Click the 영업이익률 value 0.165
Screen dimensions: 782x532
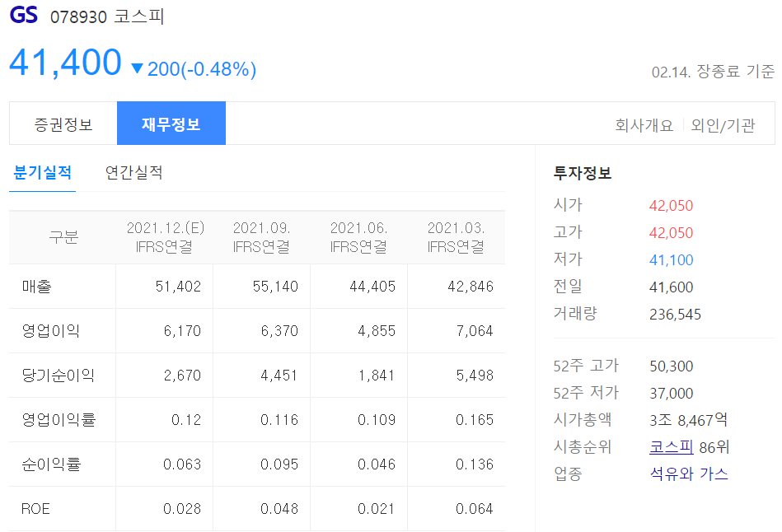coord(475,420)
